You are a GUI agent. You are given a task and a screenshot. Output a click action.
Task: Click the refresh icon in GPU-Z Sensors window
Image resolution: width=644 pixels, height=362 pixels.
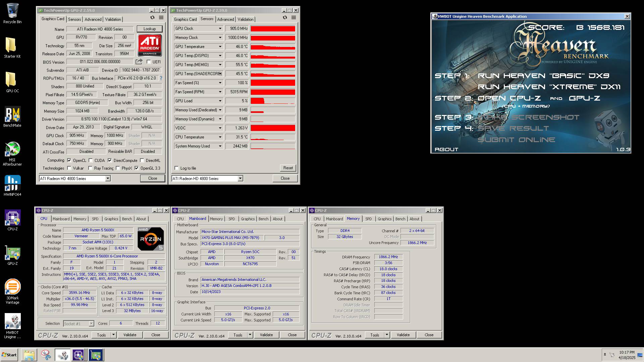[x=285, y=18]
